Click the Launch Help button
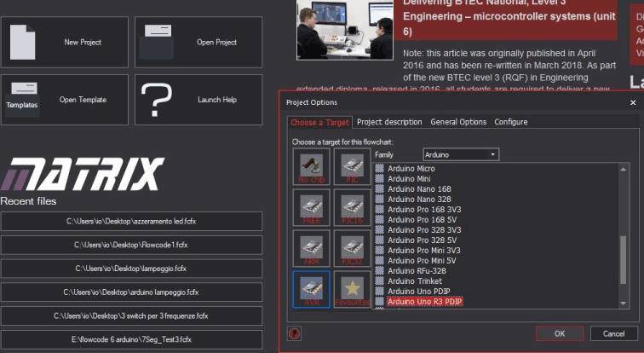This screenshot has height=353, width=644. 198,100
